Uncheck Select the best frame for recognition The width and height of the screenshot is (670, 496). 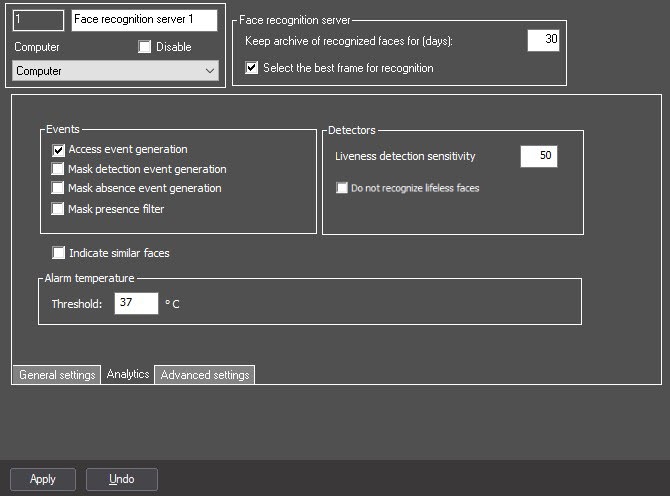pos(252,68)
